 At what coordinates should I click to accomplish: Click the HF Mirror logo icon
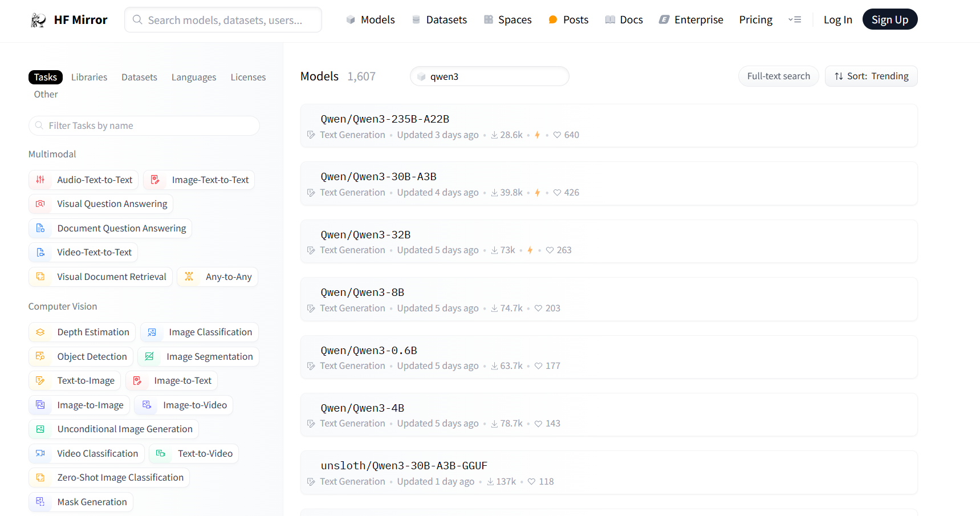[x=38, y=20]
